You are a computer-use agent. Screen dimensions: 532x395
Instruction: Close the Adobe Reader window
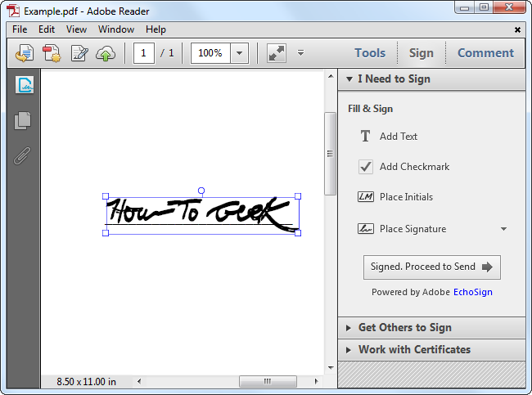click(509, 7)
